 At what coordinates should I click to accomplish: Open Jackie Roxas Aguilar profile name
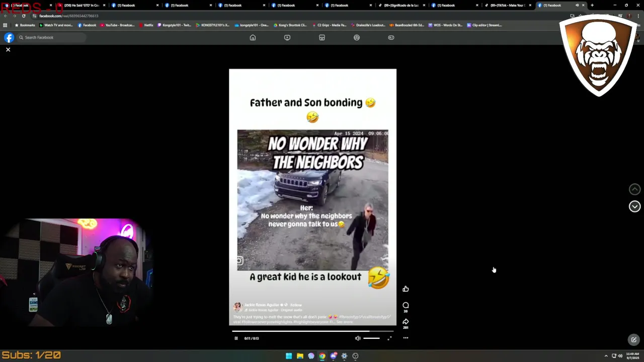pos(262,305)
